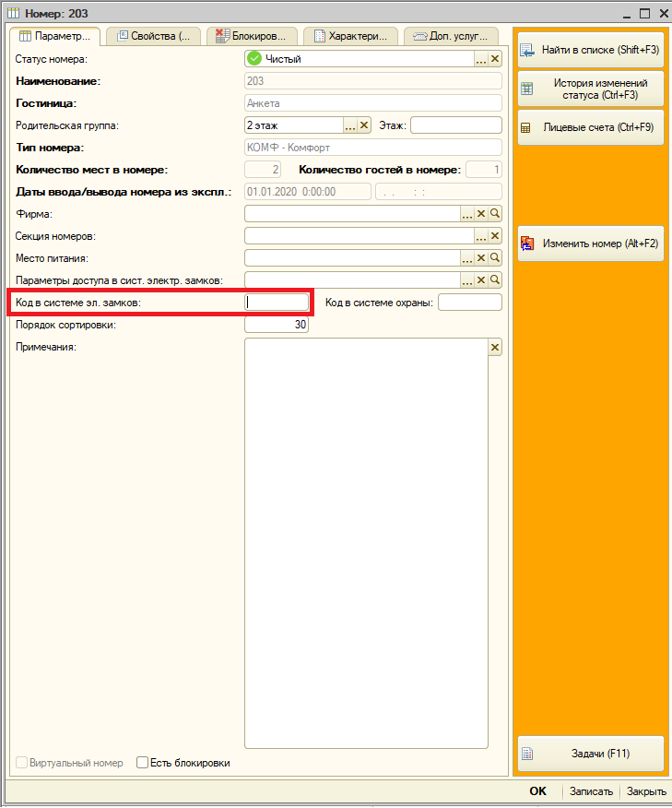The image size is (672, 808).
Task: Click the date field 01.01.2020 0:00:00
Action: pyautogui.click(x=307, y=192)
